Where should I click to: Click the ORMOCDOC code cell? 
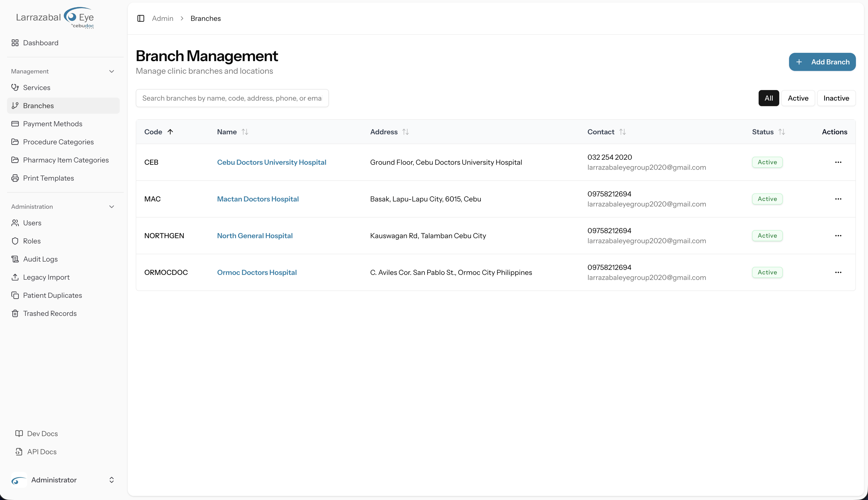click(x=166, y=272)
